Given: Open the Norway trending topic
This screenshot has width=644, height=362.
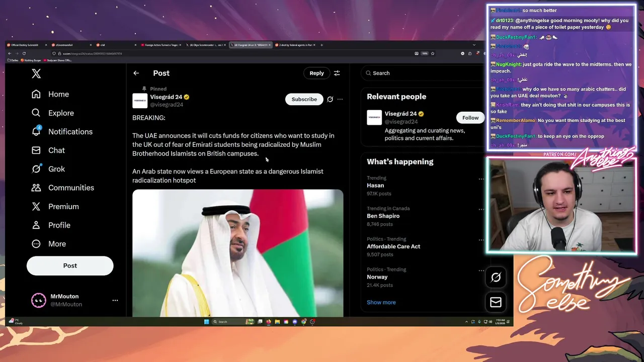Looking at the screenshot, I should click(x=377, y=277).
